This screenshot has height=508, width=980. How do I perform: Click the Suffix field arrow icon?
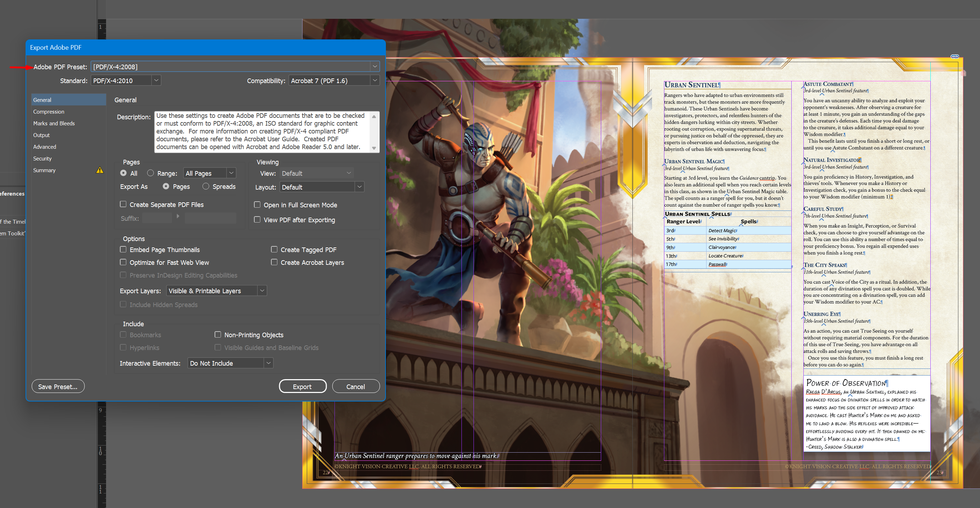click(178, 216)
